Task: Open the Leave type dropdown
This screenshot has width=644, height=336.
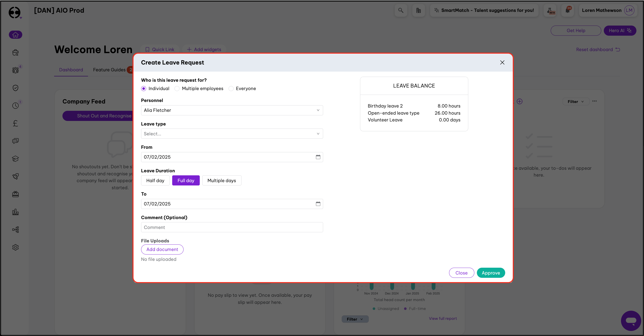Action: coord(232,134)
